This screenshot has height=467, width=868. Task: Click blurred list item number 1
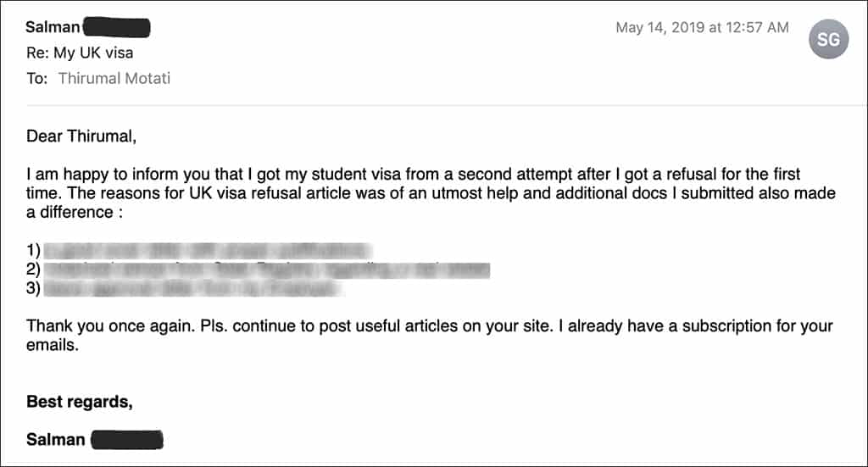(x=207, y=251)
